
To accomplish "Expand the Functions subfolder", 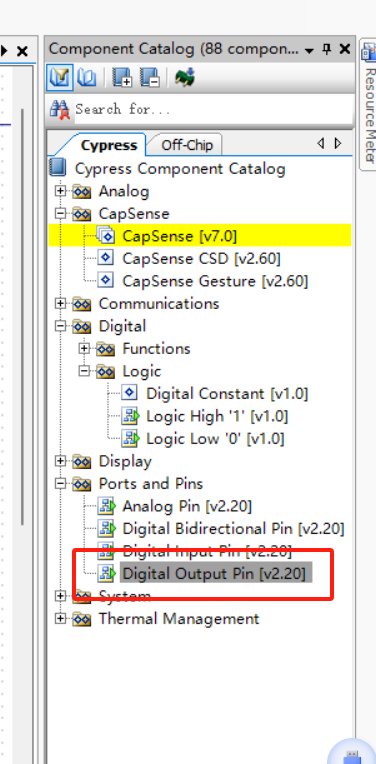I will (84, 348).
